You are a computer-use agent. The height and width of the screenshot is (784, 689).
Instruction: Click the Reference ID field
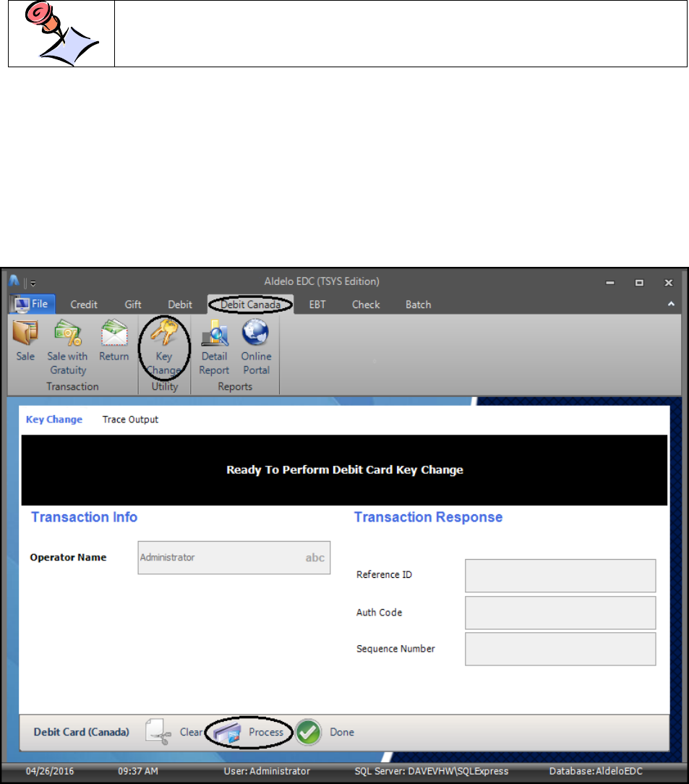[560, 576]
